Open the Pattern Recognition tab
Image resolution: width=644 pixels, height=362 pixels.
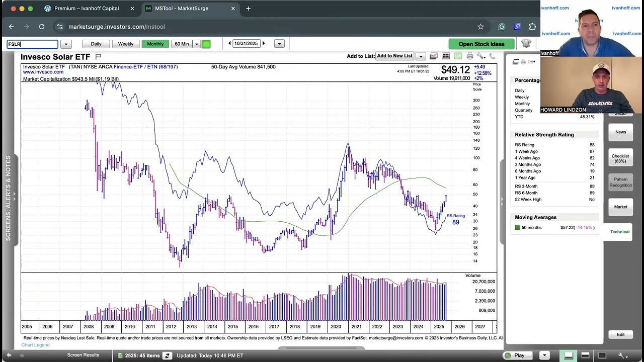(x=620, y=183)
